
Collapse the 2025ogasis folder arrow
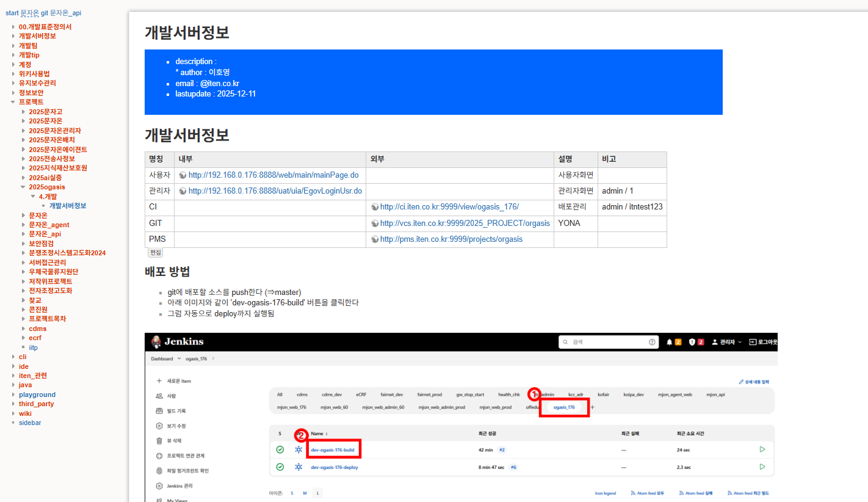tap(23, 187)
